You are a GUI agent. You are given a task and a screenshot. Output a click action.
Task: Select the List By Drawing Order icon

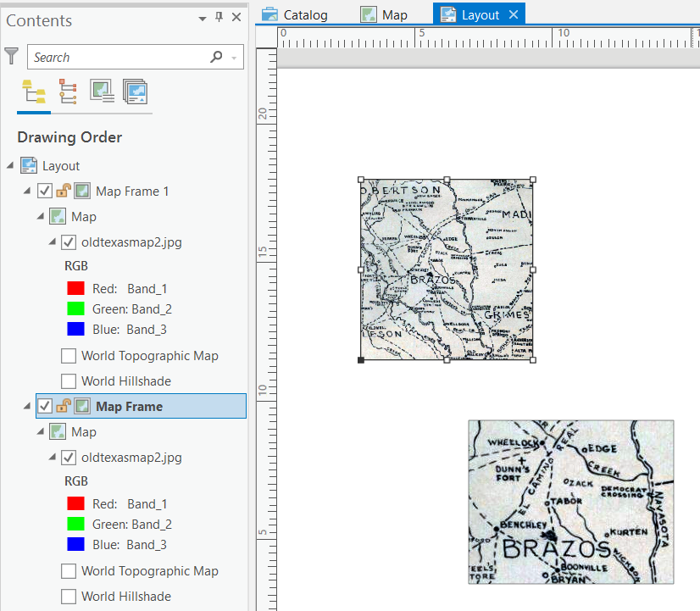point(34,92)
